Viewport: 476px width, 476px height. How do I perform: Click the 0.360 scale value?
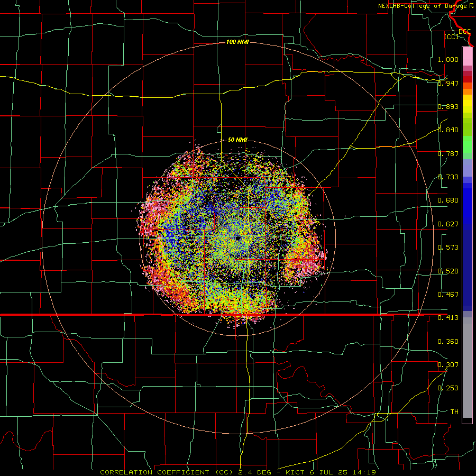(448, 342)
